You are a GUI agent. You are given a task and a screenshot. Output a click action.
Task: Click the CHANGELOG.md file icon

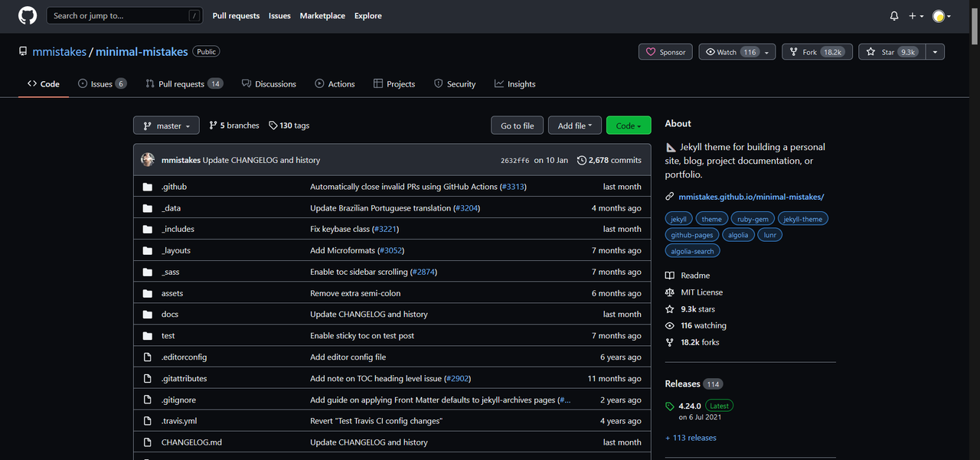[148, 442]
